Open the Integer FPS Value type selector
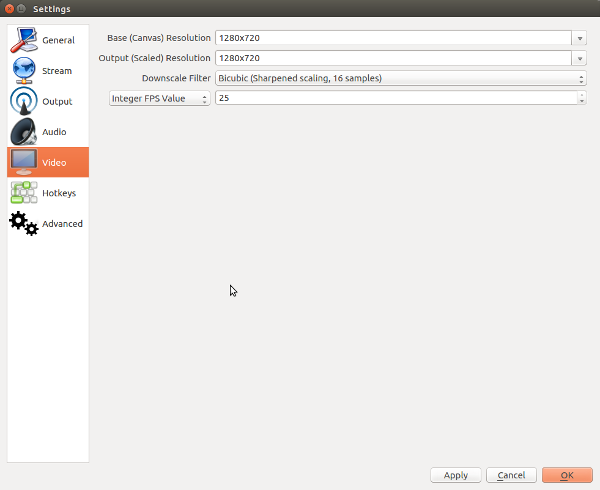Image resolution: width=600 pixels, height=490 pixels. tap(159, 98)
